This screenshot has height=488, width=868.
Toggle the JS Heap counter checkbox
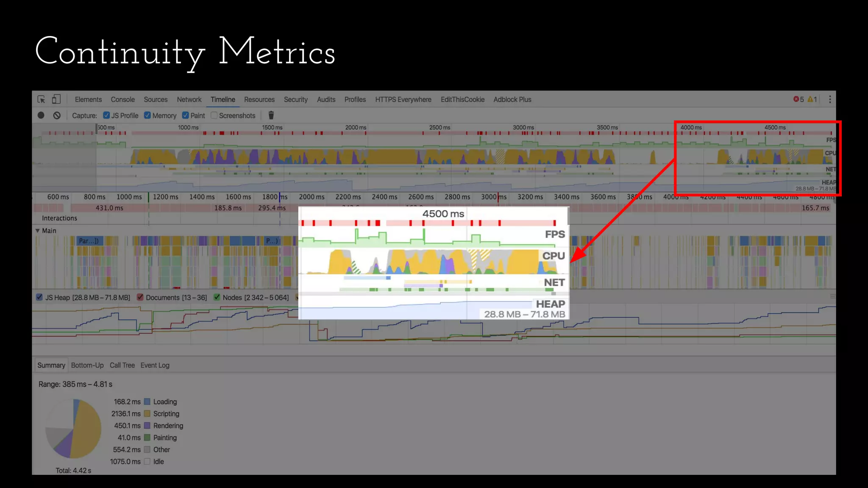pos(39,297)
